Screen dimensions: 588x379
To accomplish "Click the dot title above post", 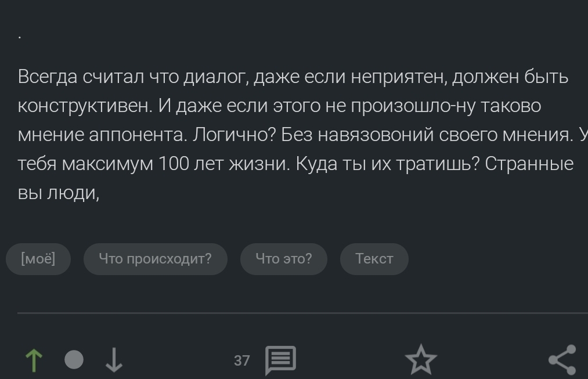I will click(x=20, y=37).
